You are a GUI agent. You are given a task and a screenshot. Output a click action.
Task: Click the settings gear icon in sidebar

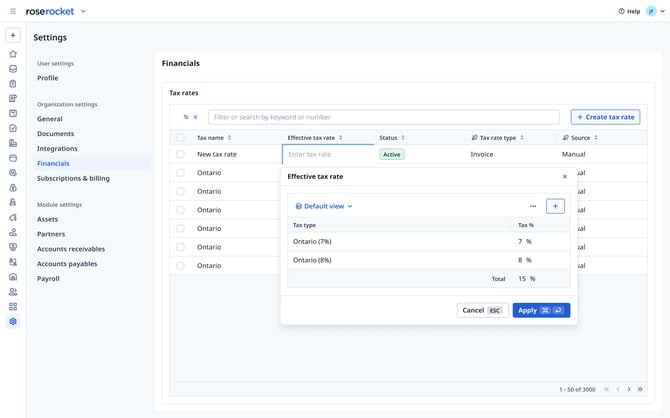[x=13, y=321]
